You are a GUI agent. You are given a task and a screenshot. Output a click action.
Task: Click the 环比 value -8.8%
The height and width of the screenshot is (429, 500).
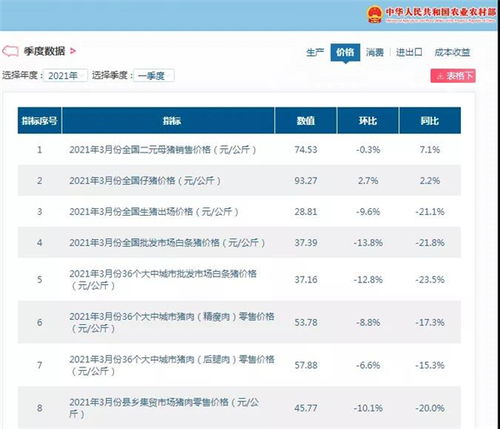coord(368,322)
